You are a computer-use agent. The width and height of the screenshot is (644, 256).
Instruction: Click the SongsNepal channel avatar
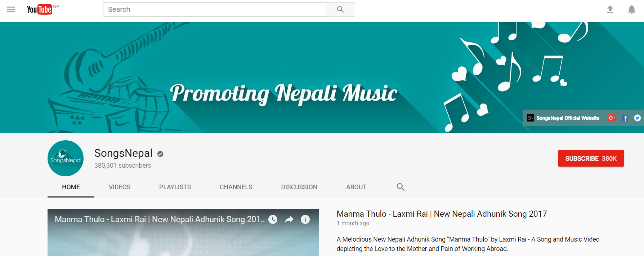(66, 158)
